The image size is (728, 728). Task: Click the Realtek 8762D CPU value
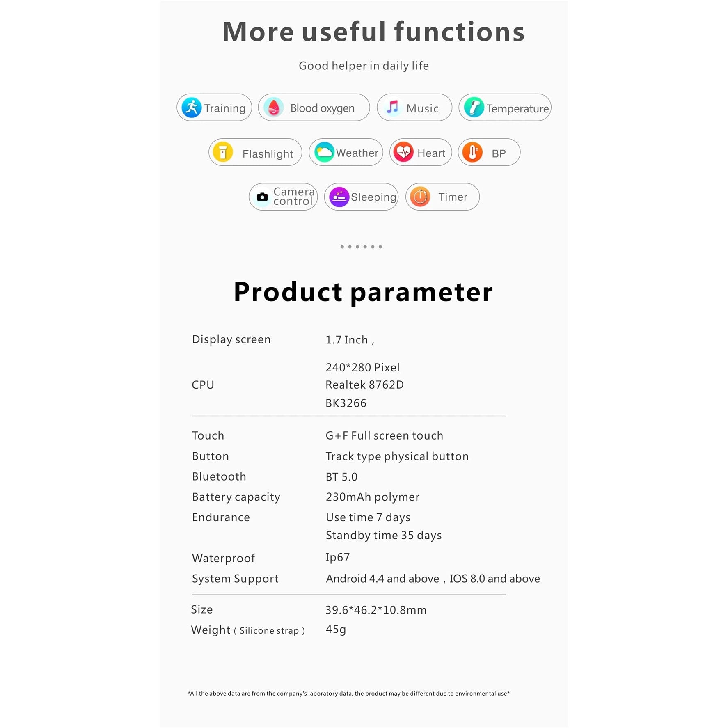(x=364, y=385)
